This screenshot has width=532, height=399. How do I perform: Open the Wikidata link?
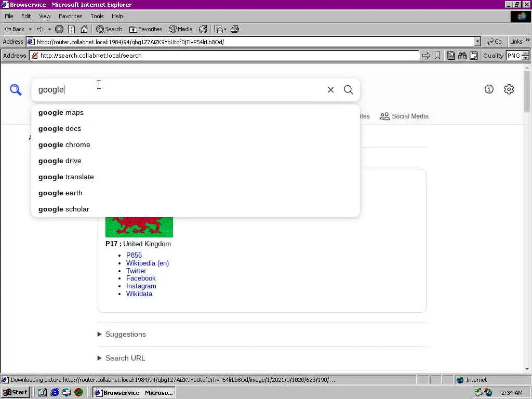coord(139,294)
